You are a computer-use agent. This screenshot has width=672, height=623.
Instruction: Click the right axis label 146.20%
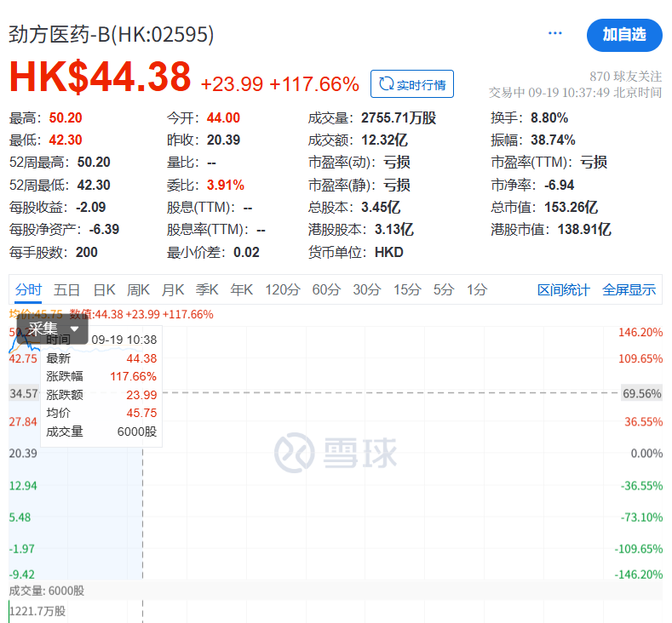[640, 332]
